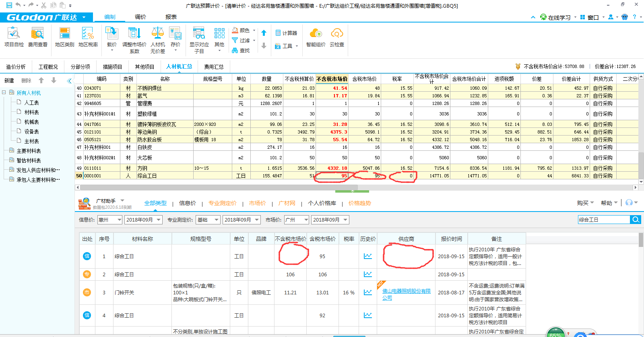Open the 广州 market price city dropdown

tap(297, 220)
